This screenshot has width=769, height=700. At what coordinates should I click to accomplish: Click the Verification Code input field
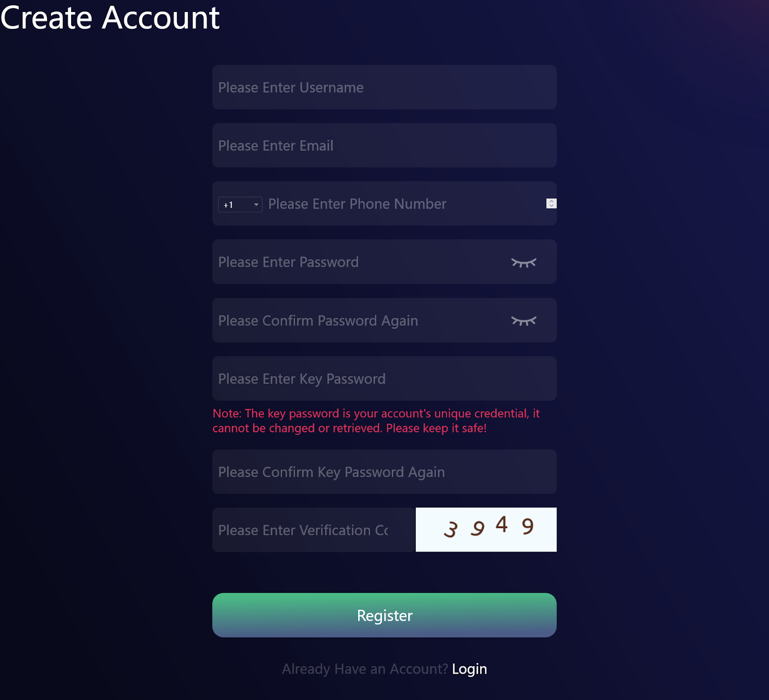point(313,530)
